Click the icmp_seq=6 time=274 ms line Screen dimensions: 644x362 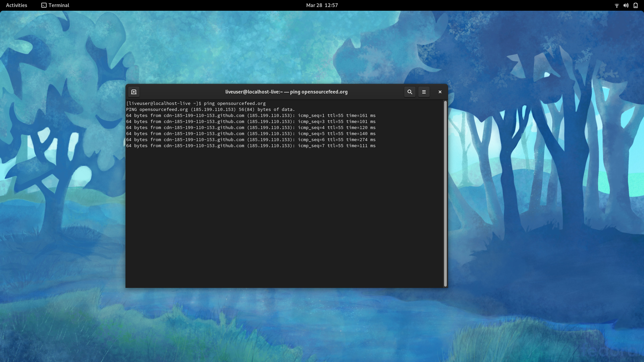point(251,140)
